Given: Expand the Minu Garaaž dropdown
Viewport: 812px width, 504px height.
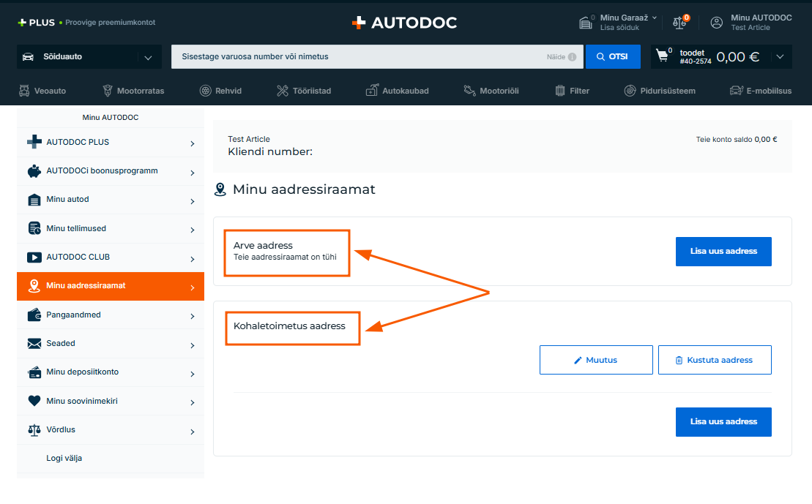Looking at the screenshot, I should 654,18.
